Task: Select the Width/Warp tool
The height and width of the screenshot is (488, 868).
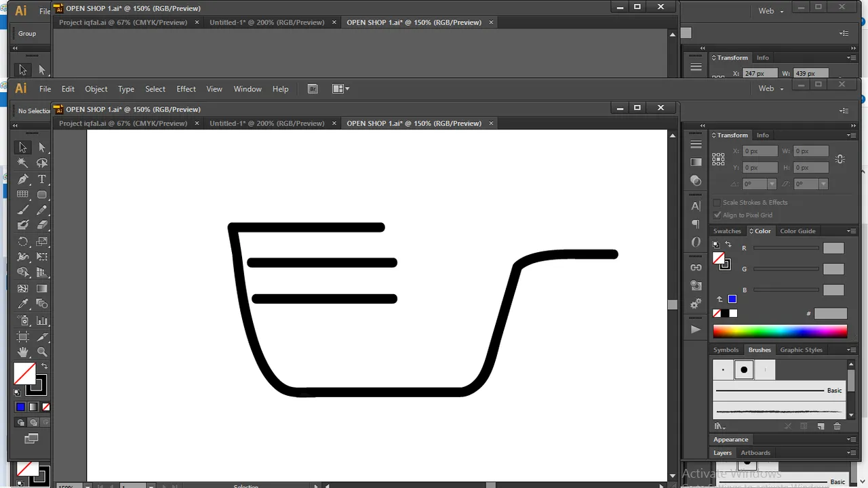Action: pos(22,257)
